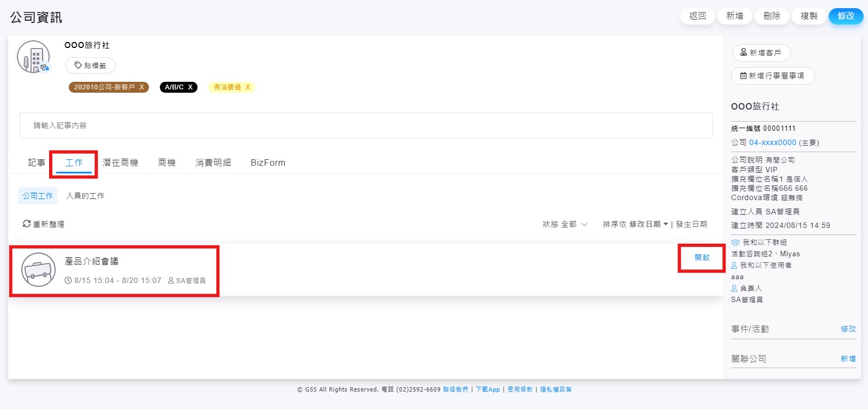Open the BizForm tab
Image resolution: width=868 pixels, height=409 pixels.
(x=268, y=163)
